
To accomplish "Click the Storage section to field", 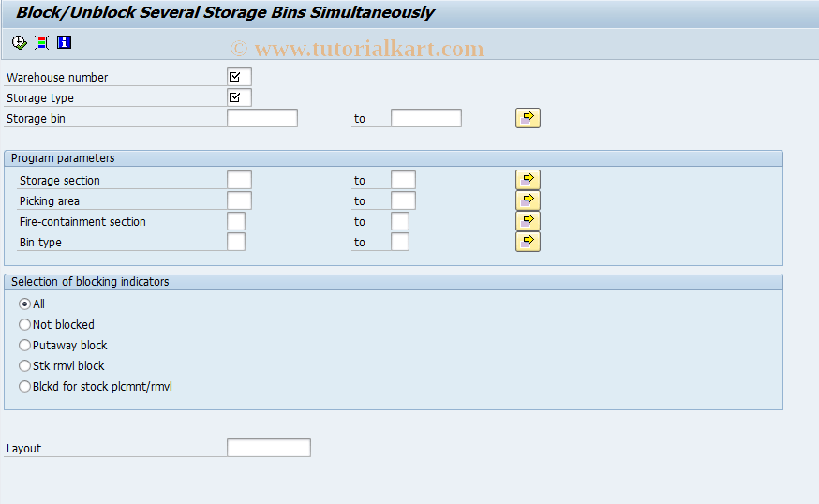I will click(x=403, y=180).
